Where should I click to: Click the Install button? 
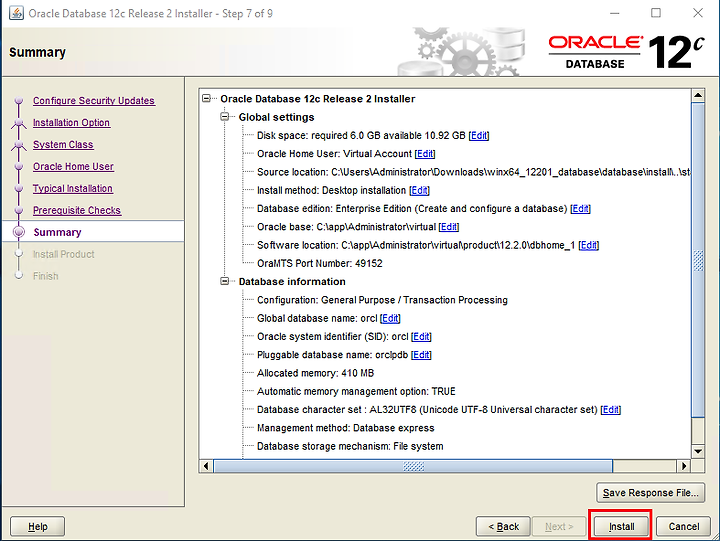pos(621,526)
